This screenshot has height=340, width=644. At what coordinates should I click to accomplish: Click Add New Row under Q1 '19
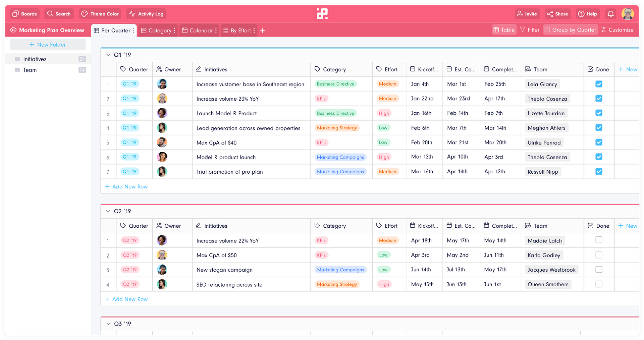click(x=126, y=186)
